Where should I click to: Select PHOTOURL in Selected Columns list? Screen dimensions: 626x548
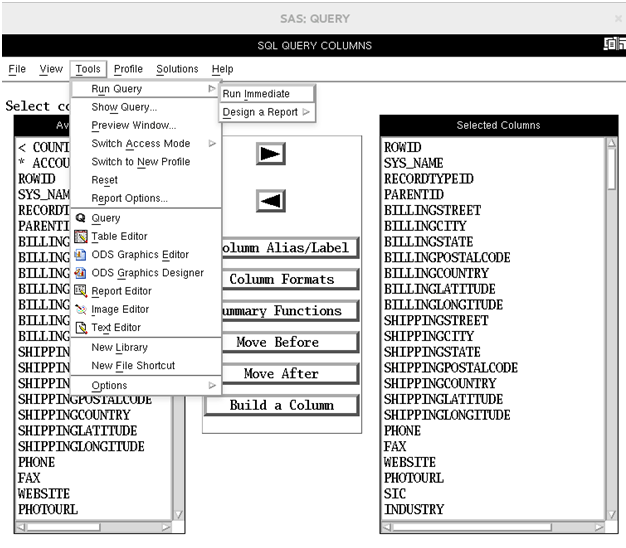coord(414,478)
